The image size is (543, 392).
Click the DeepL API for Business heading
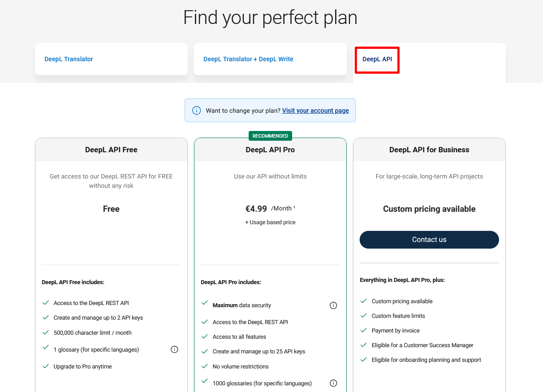[x=429, y=150]
